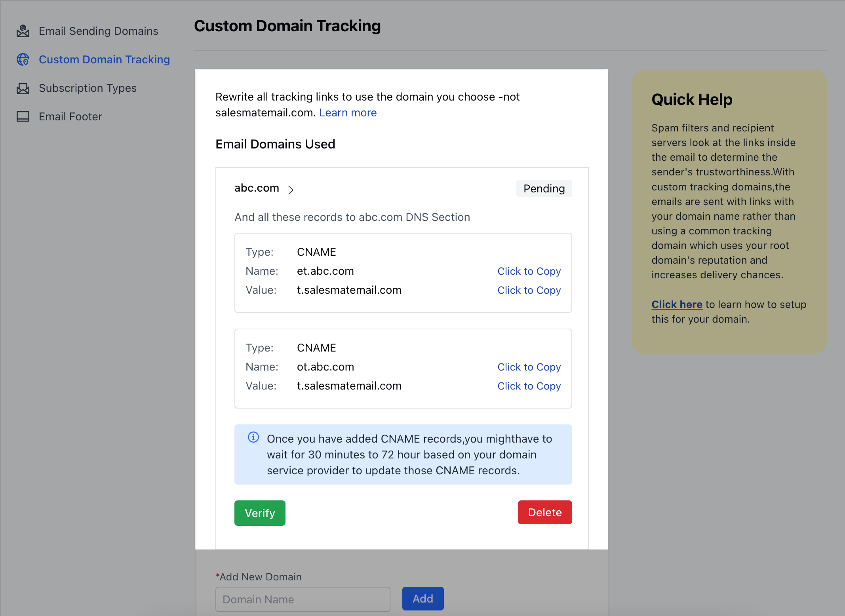Image resolution: width=845 pixels, height=616 pixels.
Task: Click the info icon in CNAME notice
Action: pos(253,437)
